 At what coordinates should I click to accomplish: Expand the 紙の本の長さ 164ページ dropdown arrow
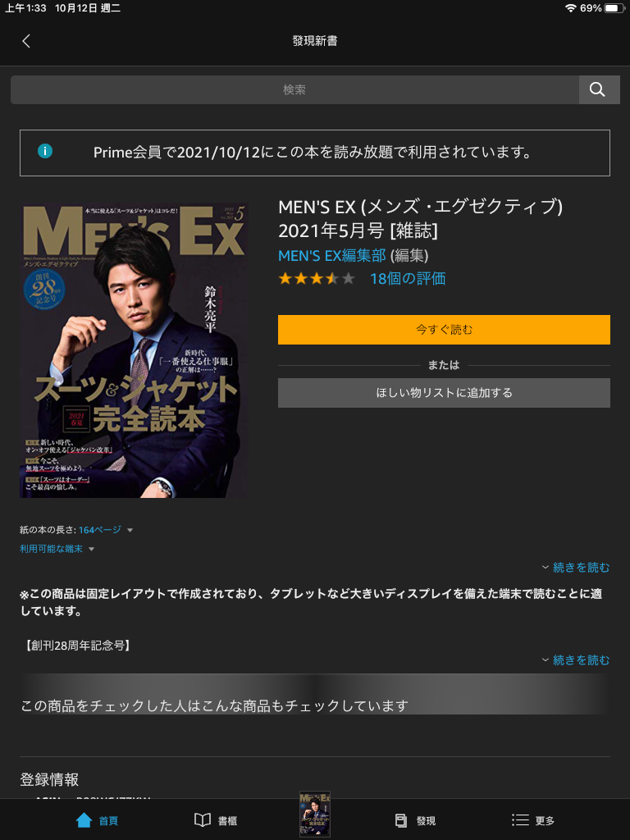(x=130, y=531)
